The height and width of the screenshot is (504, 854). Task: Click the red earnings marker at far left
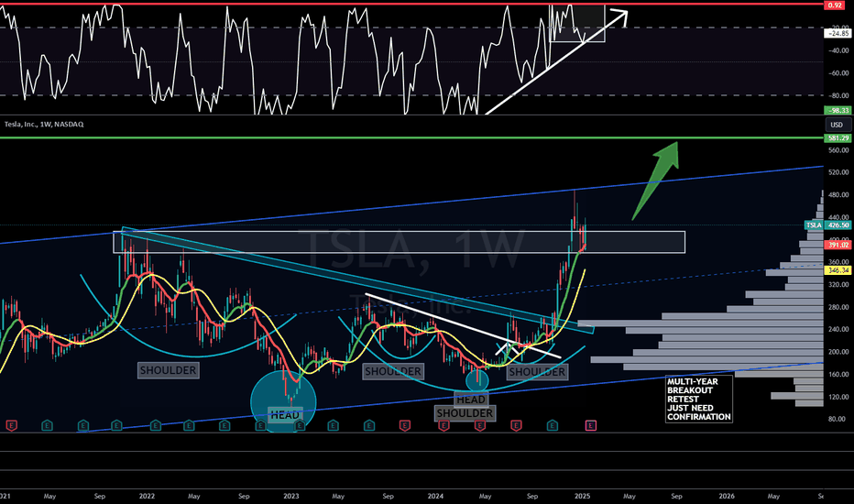(x=11, y=425)
